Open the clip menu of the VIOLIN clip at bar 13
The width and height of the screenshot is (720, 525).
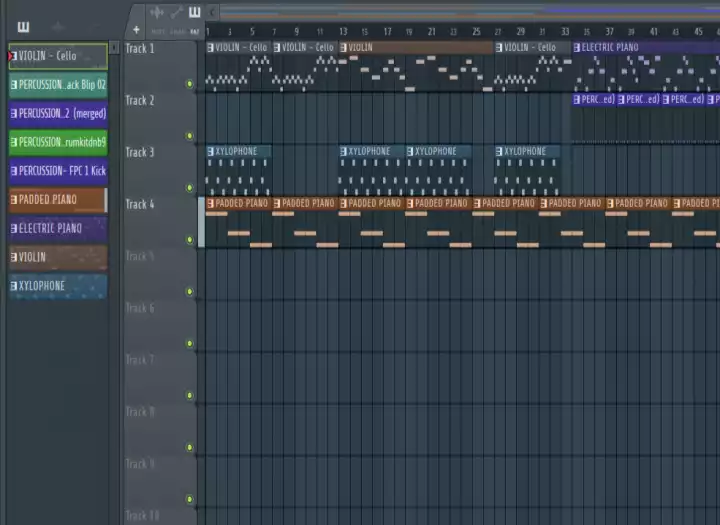343,47
